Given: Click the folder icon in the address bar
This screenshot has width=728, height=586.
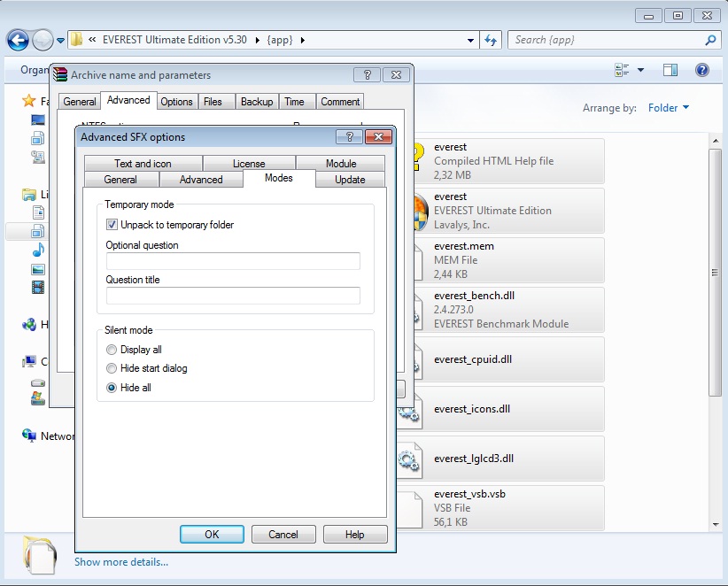Looking at the screenshot, I should tap(76, 40).
